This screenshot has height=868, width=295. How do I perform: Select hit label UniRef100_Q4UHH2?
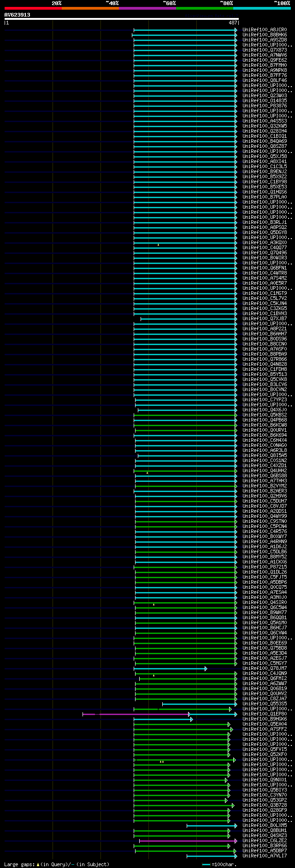tap(265, 471)
